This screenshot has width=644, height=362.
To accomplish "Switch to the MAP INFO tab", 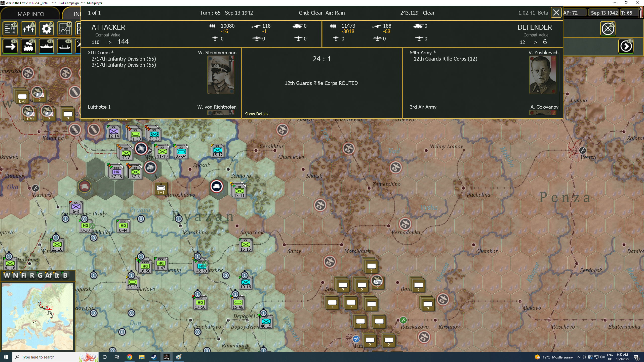I will pos(31,14).
